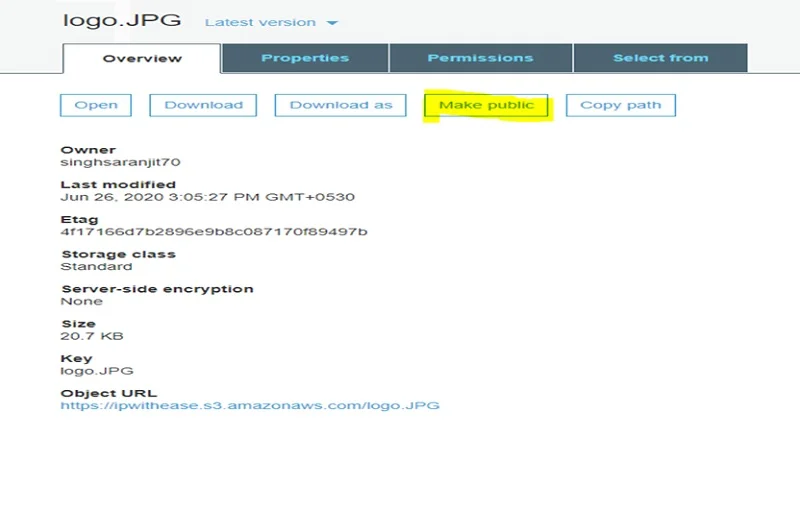Click the Standard storage class value
The height and width of the screenshot is (510, 800).
tap(96, 267)
